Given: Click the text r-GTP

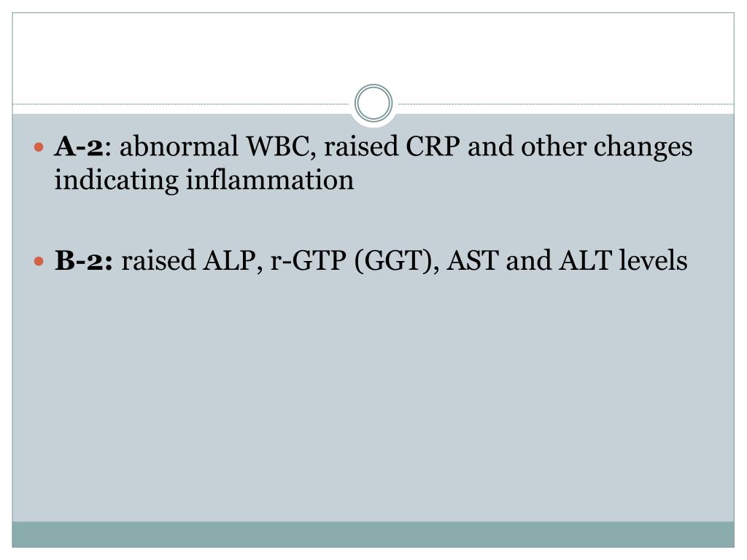Looking at the screenshot, I should [309, 261].
